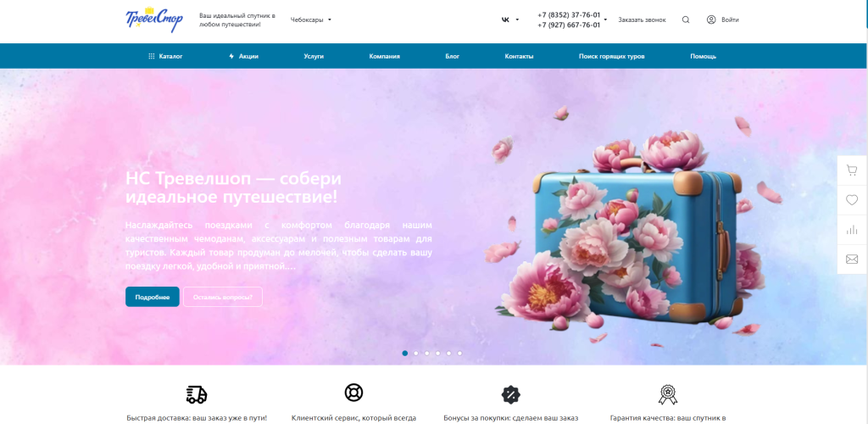The image size is (868, 424).
Task: Open the Каталог menu
Action: 165,57
